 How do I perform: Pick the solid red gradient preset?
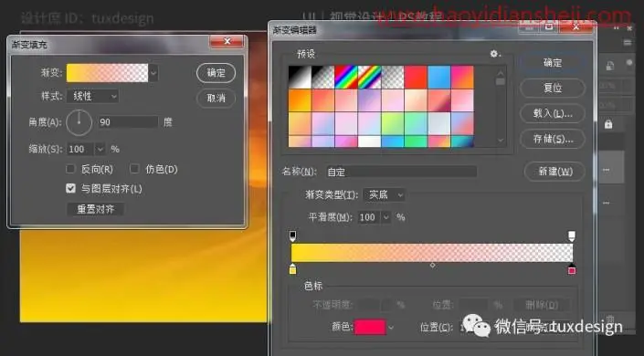416,77
